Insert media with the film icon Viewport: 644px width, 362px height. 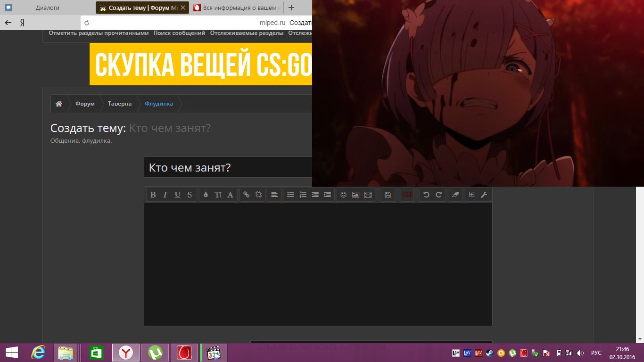point(368,195)
